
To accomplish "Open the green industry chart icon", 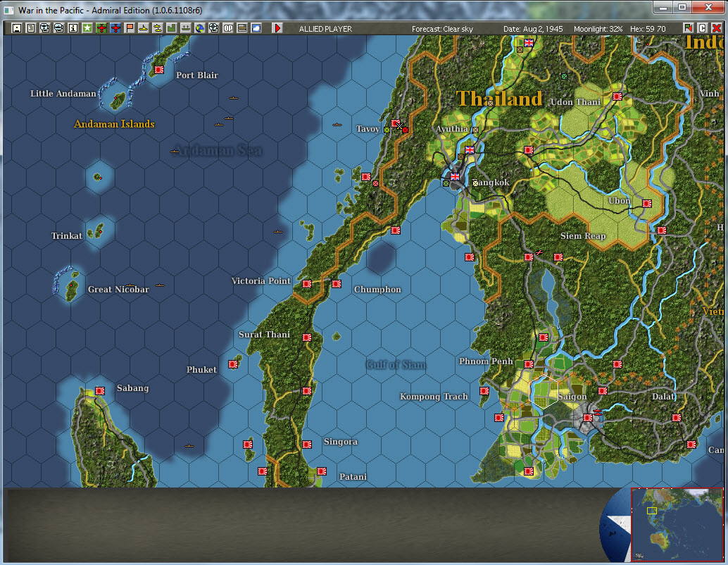I will coord(171,28).
